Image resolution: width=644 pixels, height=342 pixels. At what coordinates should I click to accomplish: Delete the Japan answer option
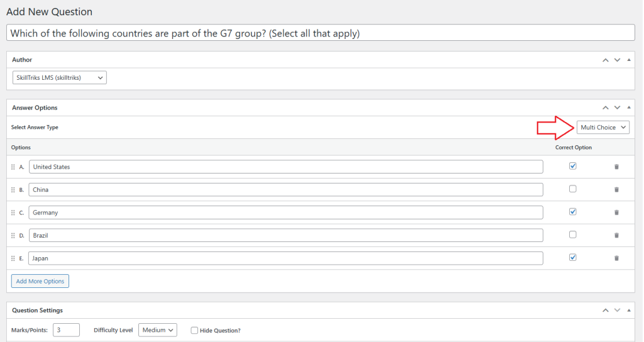coord(616,258)
